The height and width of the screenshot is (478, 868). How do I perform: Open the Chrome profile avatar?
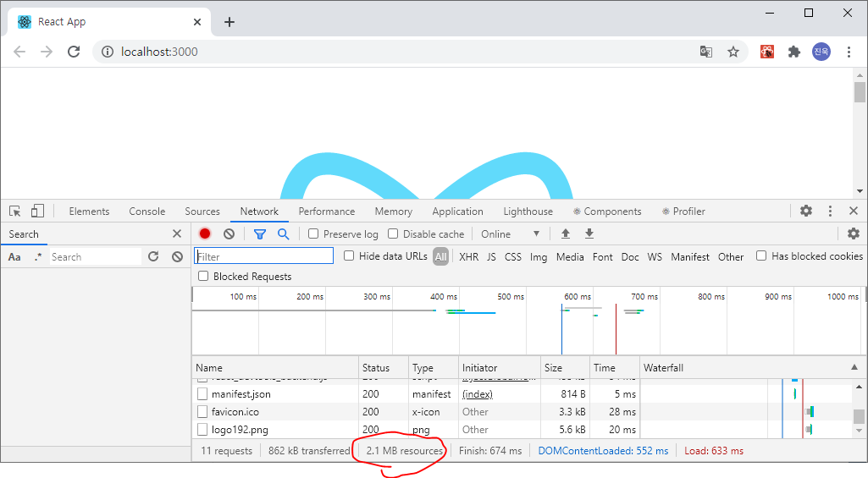(x=821, y=52)
